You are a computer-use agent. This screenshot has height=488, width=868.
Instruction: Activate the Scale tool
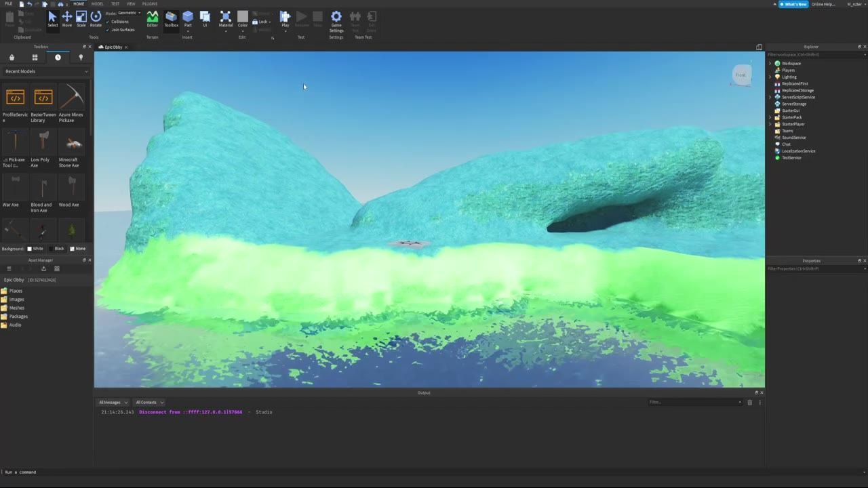81,19
